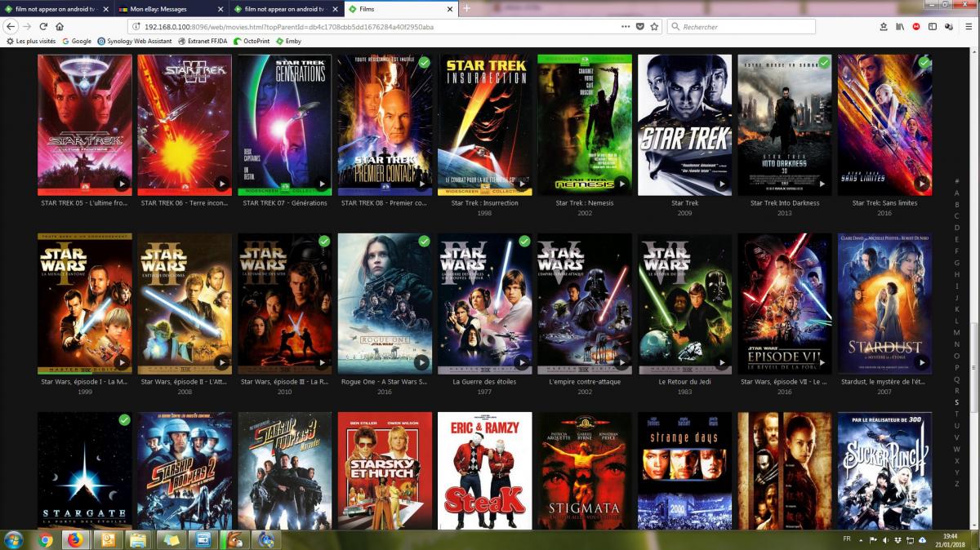Jump to letter Z in alphabet picker
Screen dimensions: 980x550
click(x=956, y=484)
